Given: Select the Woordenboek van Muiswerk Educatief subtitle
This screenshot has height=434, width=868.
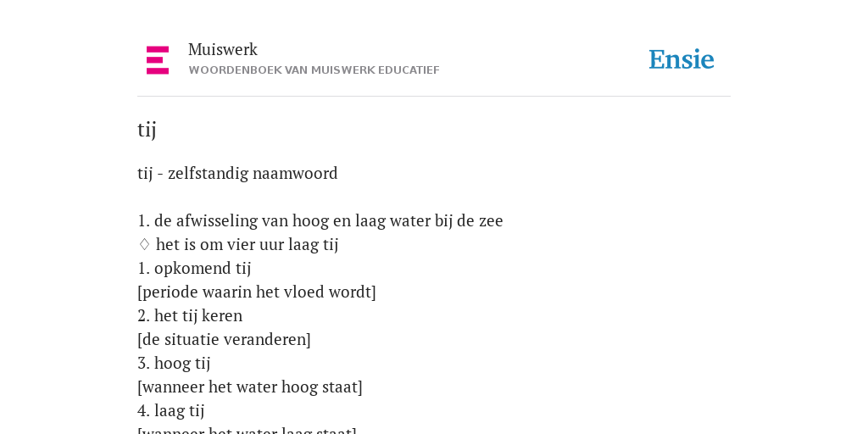Looking at the screenshot, I should (x=314, y=70).
